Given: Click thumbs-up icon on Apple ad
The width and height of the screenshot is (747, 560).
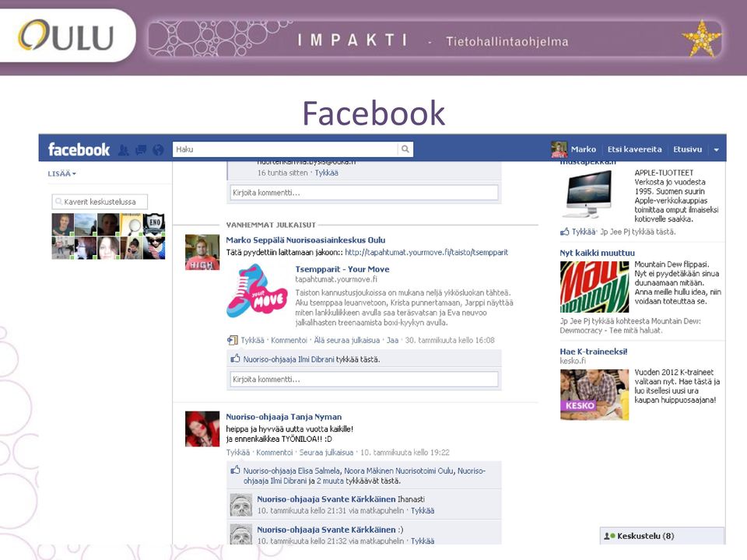Looking at the screenshot, I should click(565, 232).
